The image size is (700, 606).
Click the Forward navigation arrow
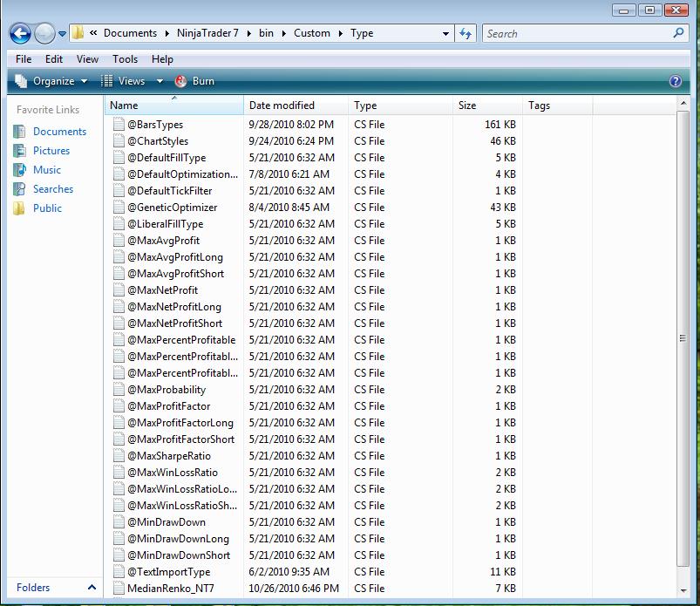[44, 33]
